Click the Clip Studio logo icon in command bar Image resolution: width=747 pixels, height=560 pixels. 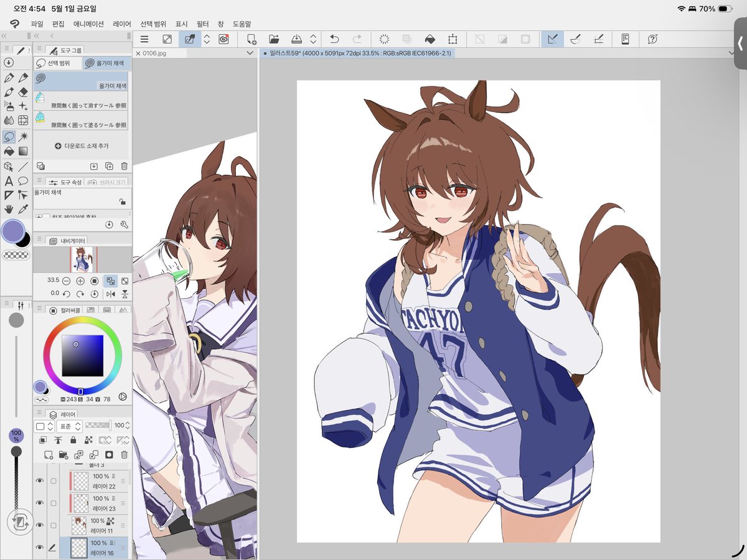(x=223, y=39)
